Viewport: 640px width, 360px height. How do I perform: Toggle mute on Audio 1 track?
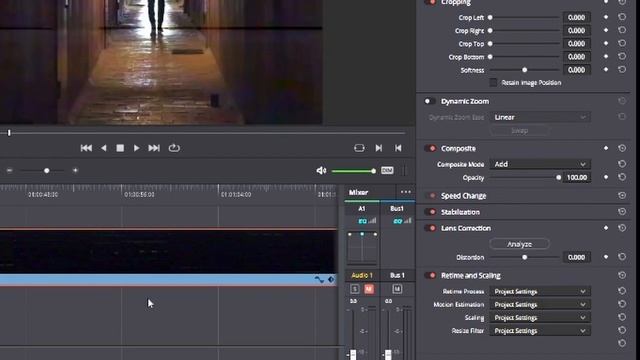coord(369,289)
